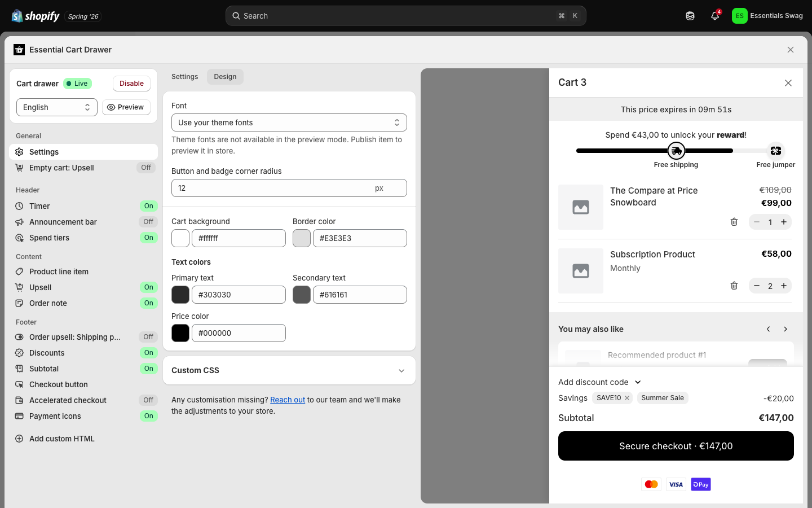Screen dimensions: 812x508
Task: Increase Subscription Product quantity with plus
Action: tap(784, 286)
